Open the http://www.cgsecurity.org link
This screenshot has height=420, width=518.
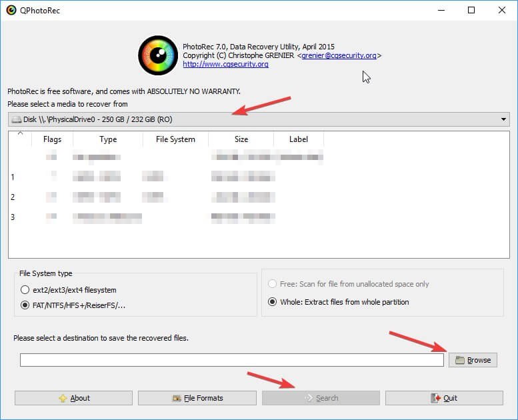(225, 64)
